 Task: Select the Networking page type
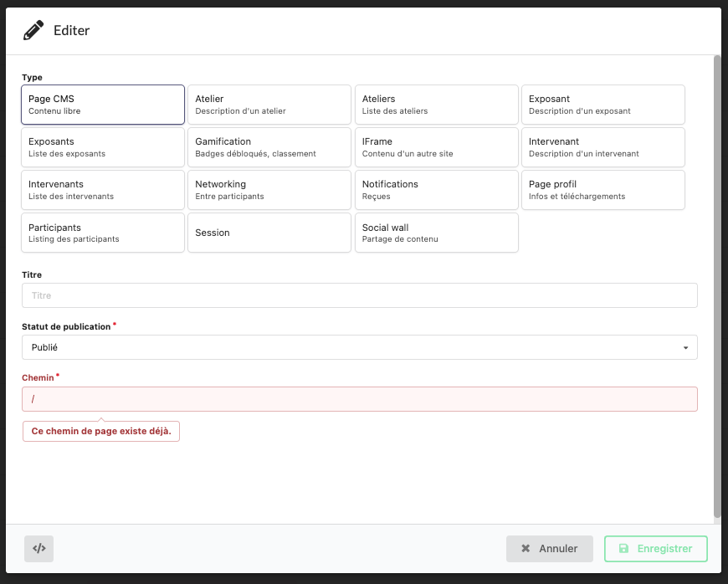[269, 190]
